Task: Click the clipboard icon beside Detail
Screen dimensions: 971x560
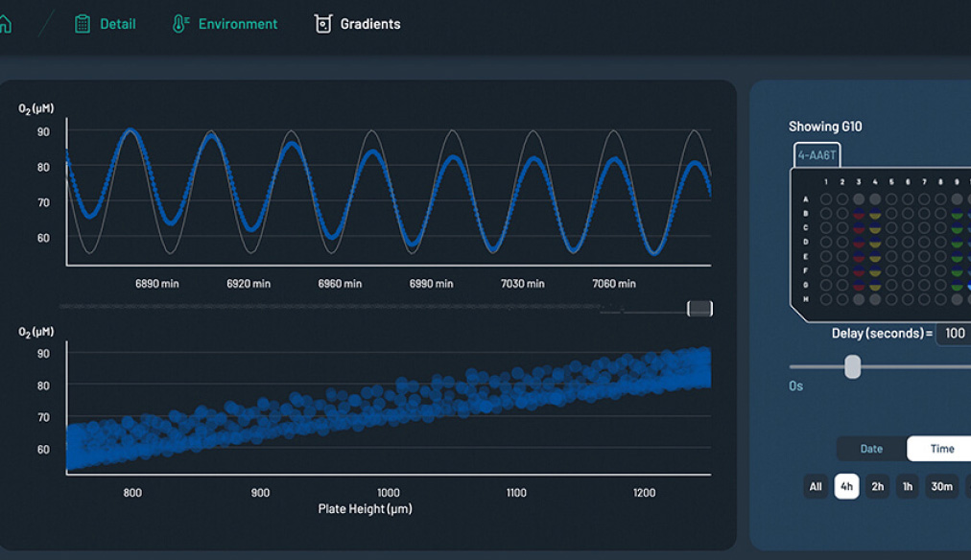Action: 83,24
